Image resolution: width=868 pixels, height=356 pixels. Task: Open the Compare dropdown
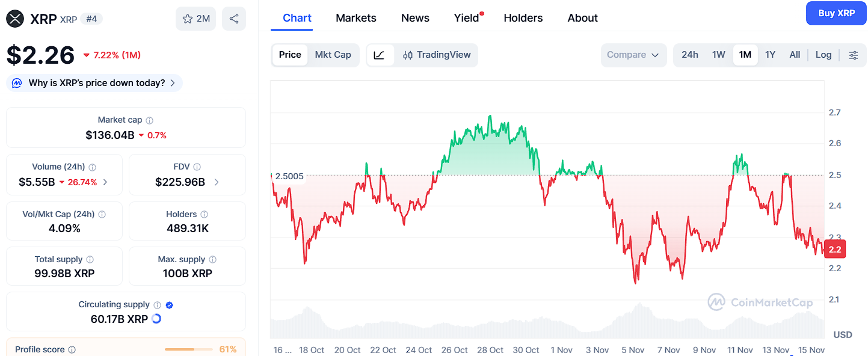[633, 55]
